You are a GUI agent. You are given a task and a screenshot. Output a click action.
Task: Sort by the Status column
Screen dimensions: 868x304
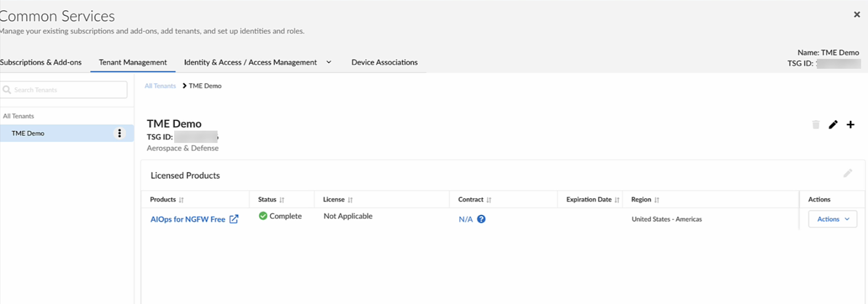click(x=282, y=200)
